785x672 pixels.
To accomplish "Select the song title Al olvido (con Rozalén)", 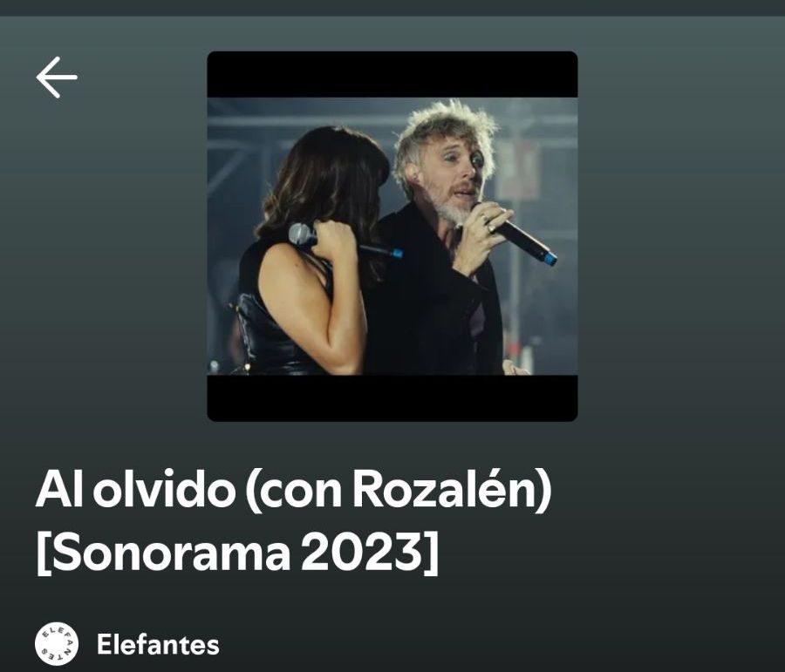I will point(293,490).
